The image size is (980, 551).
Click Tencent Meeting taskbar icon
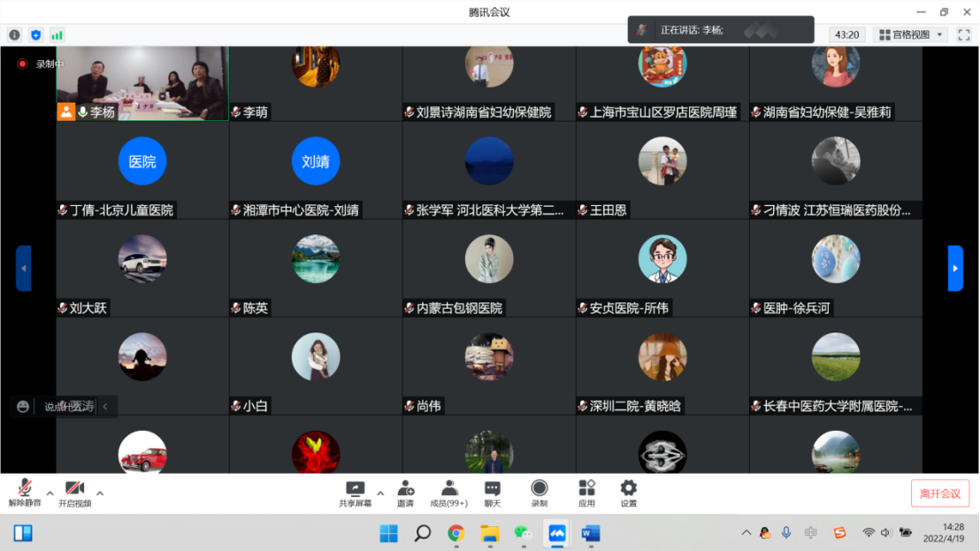point(557,533)
